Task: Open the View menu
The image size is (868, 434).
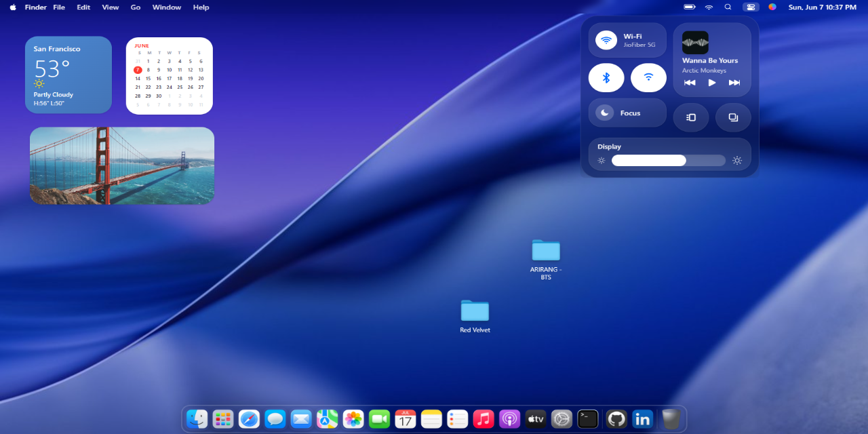Action: 111,7
